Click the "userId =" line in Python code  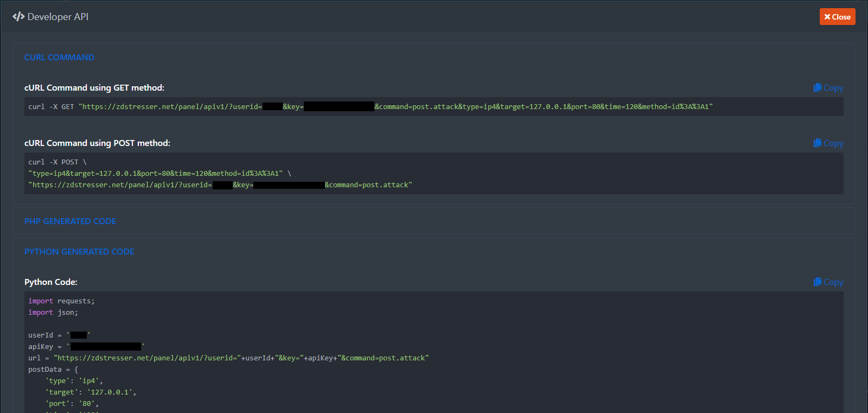click(x=60, y=335)
